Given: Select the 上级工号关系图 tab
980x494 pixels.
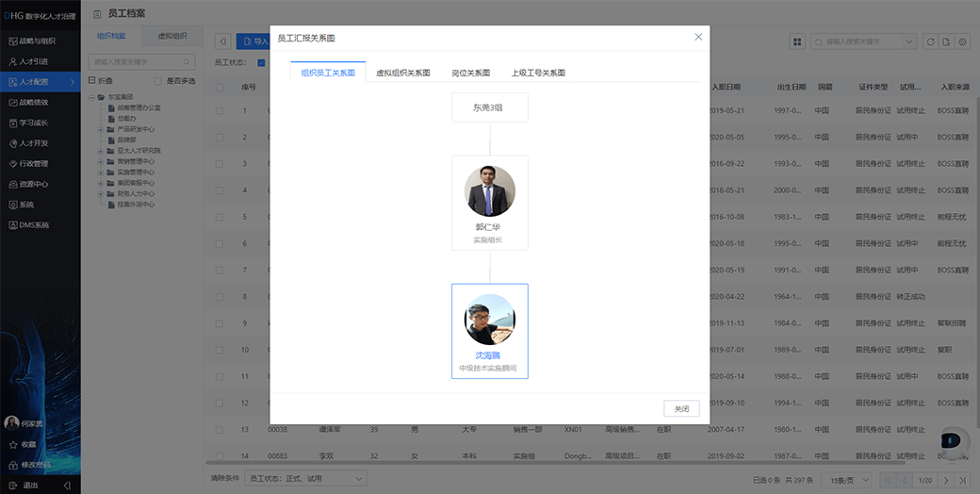Looking at the screenshot, I should coord(538,73).
